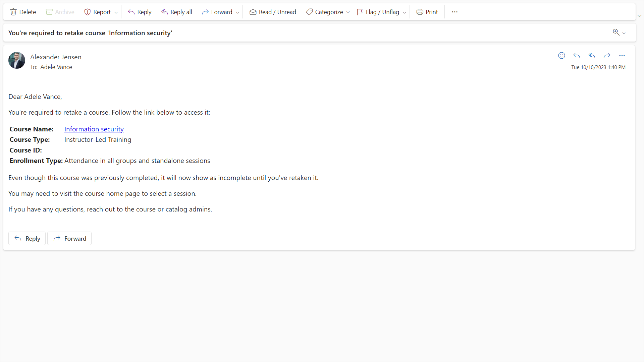Click reply-all icon in message header
Screen dimensions: 644x362
click(592, 56)
